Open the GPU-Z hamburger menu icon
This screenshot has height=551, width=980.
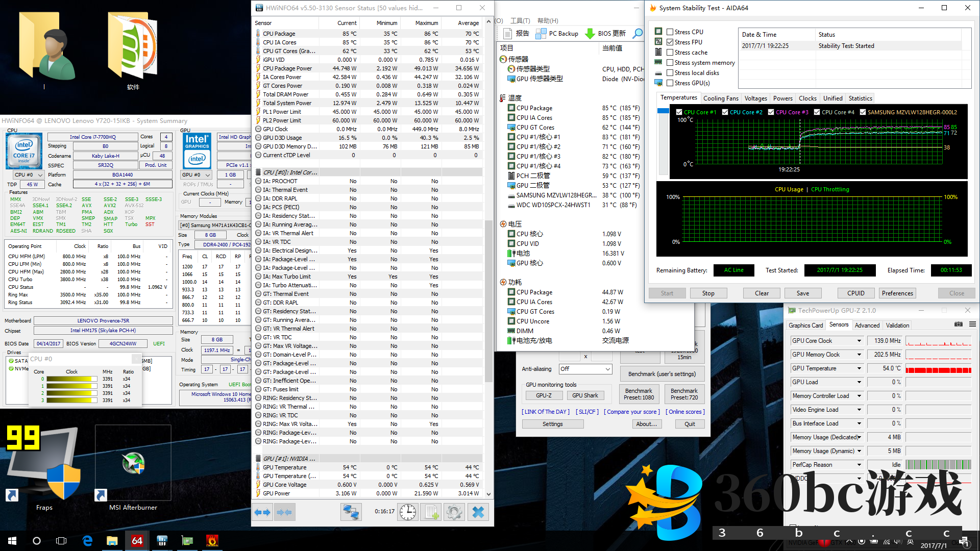(972, 324)
